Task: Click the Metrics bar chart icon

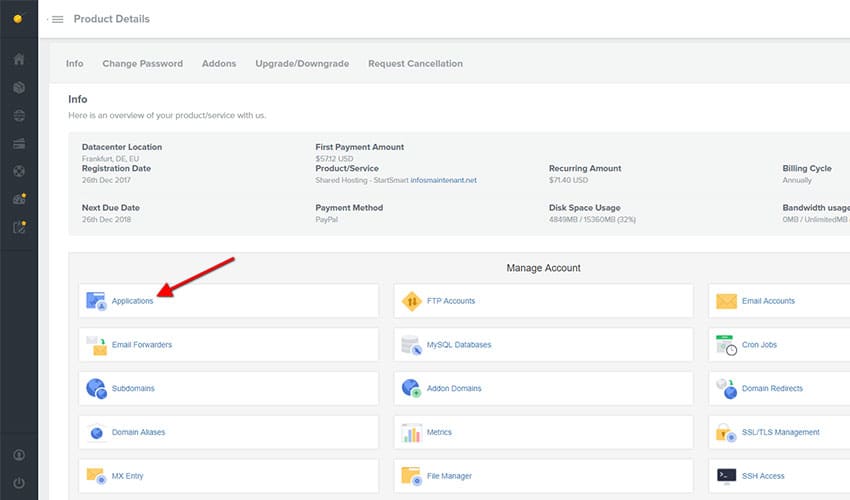Action: 411,433
